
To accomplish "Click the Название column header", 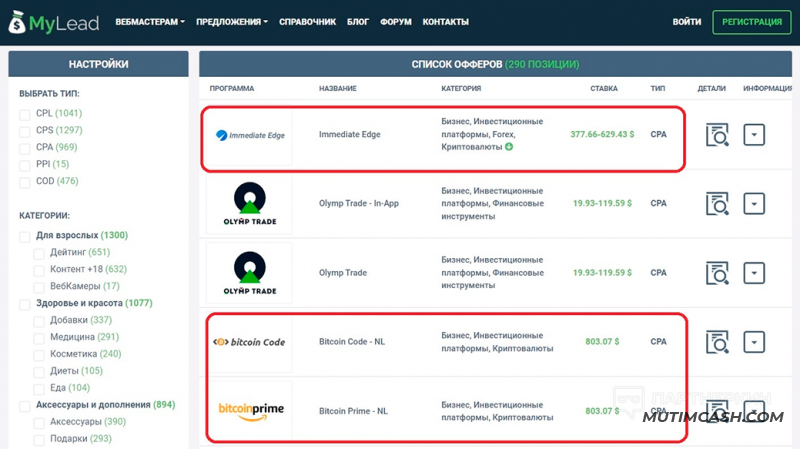I will click(338, 88).
